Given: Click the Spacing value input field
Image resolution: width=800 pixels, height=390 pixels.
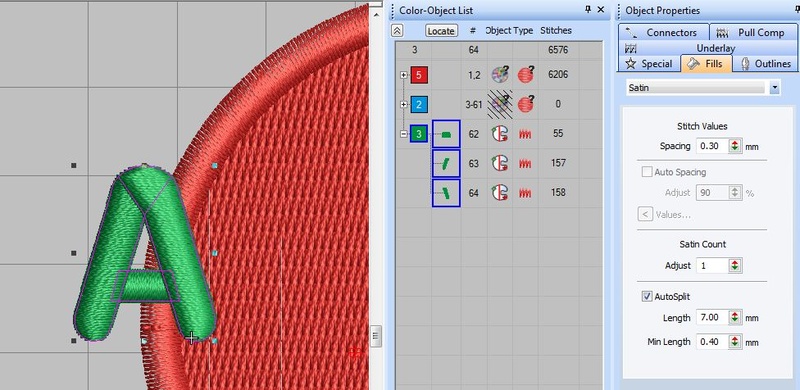Looking at the screenshot, I should [x=713, y=146].
